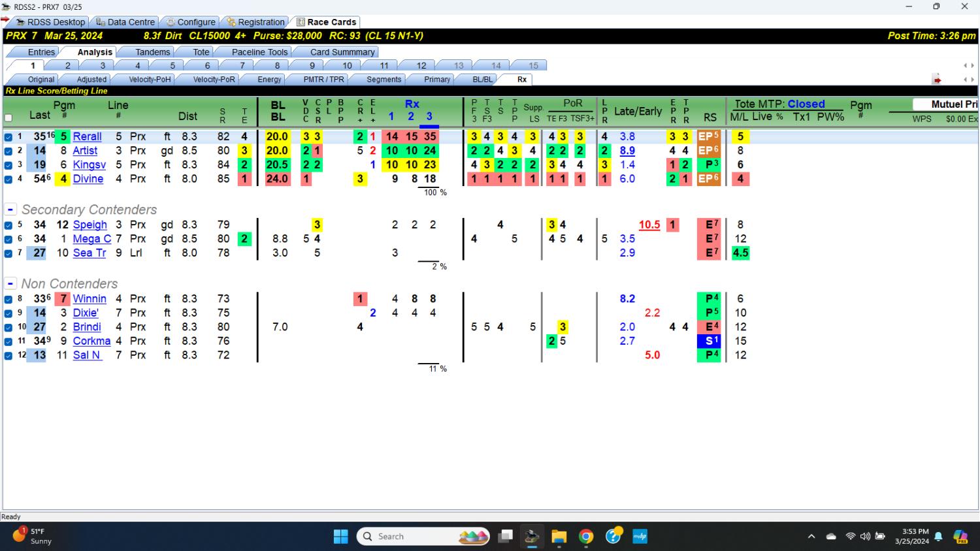Click the RDSS horse icon in taskbar

click(x=532, y=537)
